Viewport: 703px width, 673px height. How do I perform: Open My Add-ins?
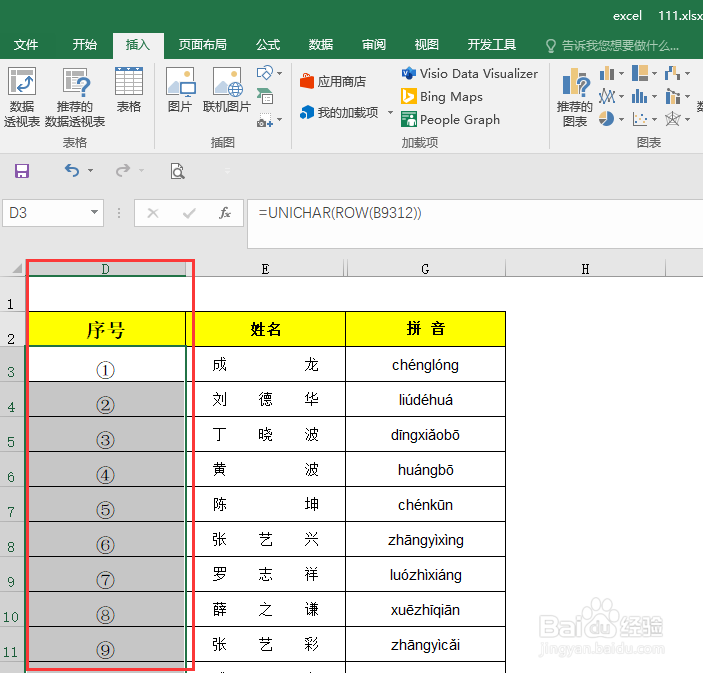click(339, 113)
